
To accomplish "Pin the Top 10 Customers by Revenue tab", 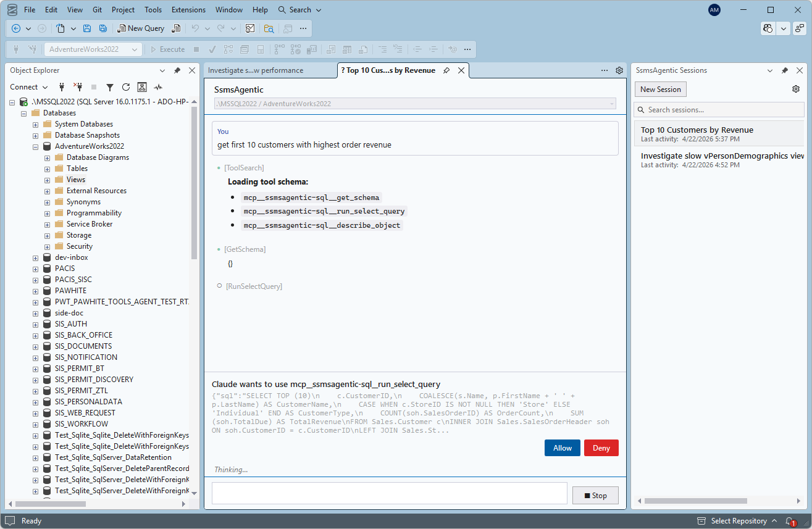I will tap(446, 70).
